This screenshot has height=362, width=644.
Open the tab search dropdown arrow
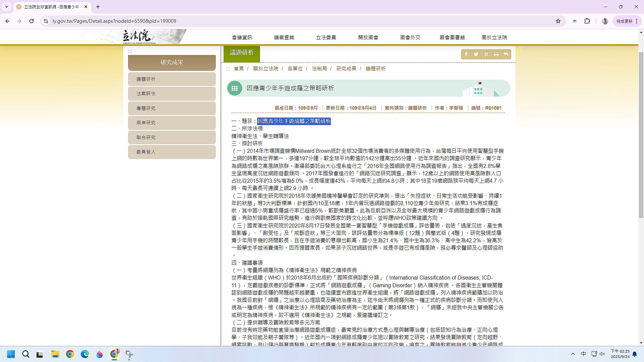7,7
